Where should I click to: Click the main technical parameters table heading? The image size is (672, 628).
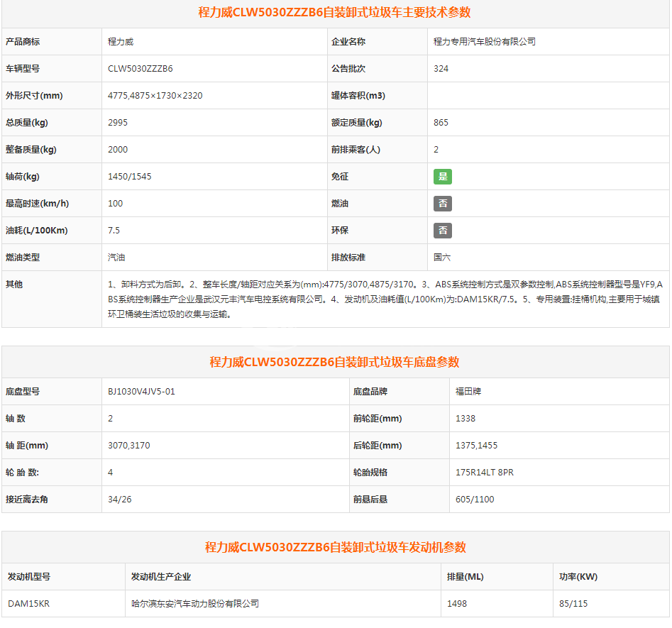(334, 13)
